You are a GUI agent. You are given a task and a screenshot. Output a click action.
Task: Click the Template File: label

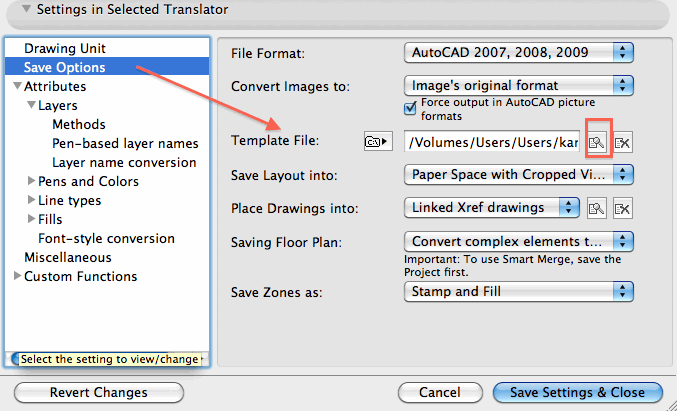[275, 140]
